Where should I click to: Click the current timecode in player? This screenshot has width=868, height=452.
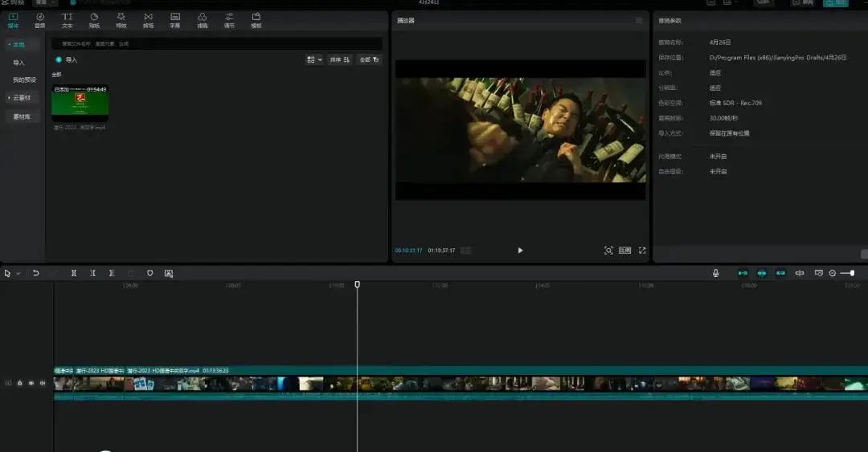click(x=408, y=250)
